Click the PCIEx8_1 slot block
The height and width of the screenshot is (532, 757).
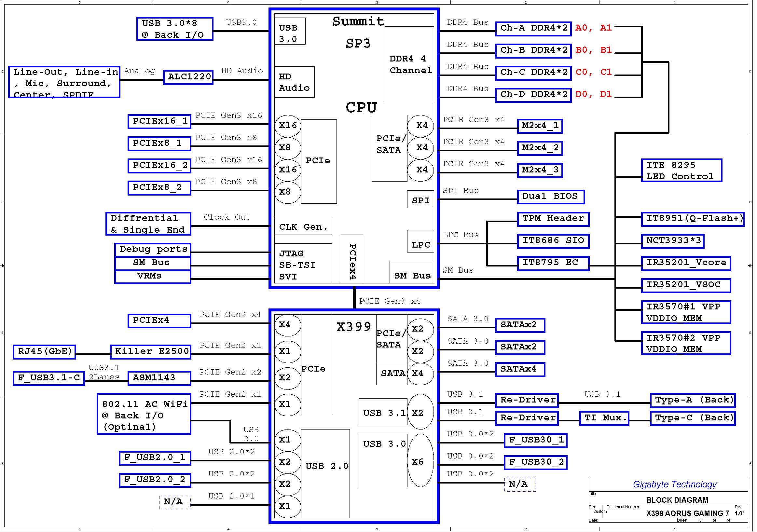click(x=159, y=144)
